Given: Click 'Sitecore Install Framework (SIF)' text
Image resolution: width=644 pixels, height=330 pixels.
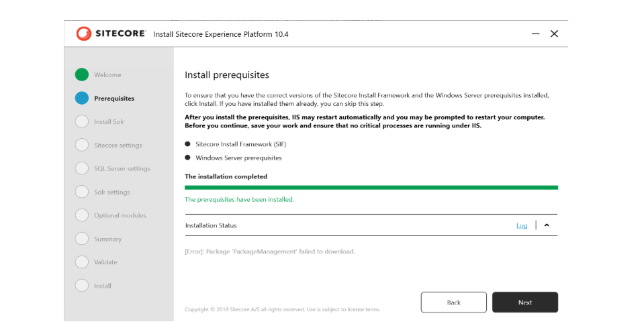Looking at the screenshot, I should coord(240,144).
